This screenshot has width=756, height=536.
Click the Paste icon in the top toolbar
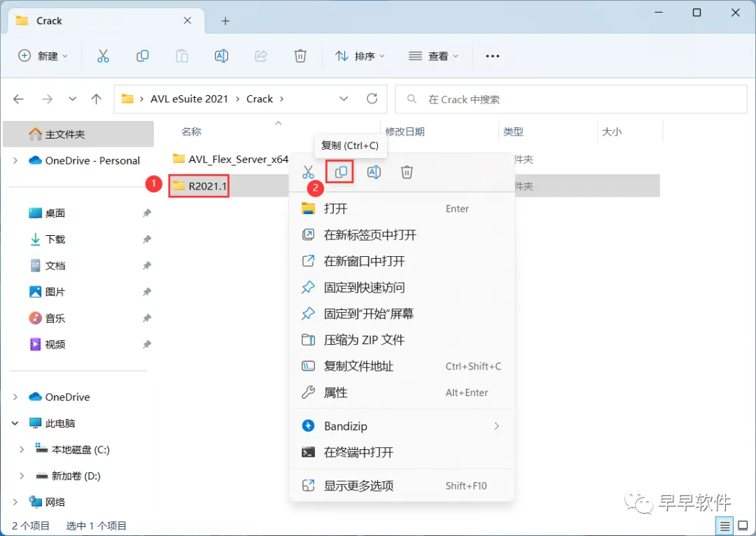(182, 56)
